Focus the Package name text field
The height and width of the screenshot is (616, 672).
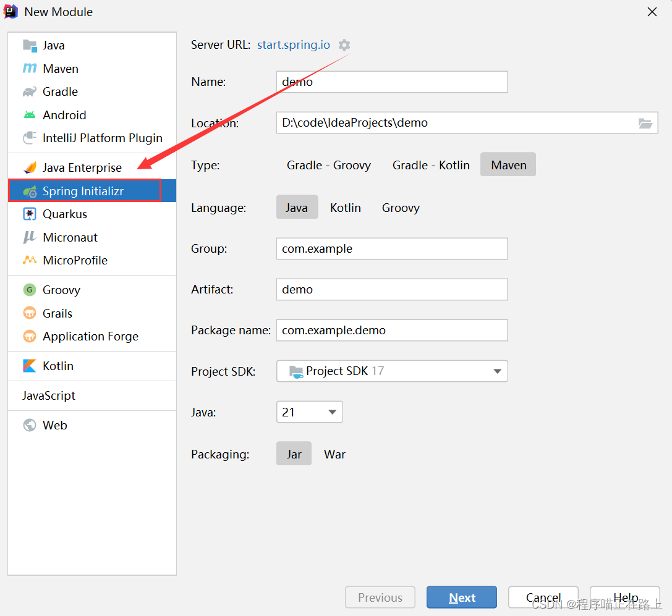point(391,331)
